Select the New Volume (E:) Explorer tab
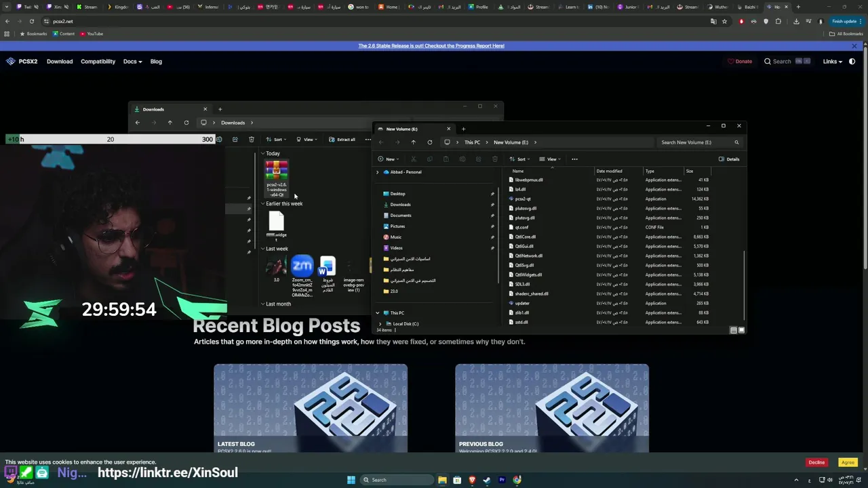This screenshot has width=868, height=488. [x=414, y=129]
